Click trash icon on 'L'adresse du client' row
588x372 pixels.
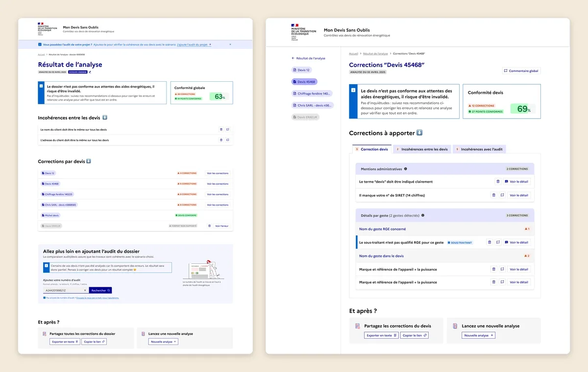pos(221,140)
